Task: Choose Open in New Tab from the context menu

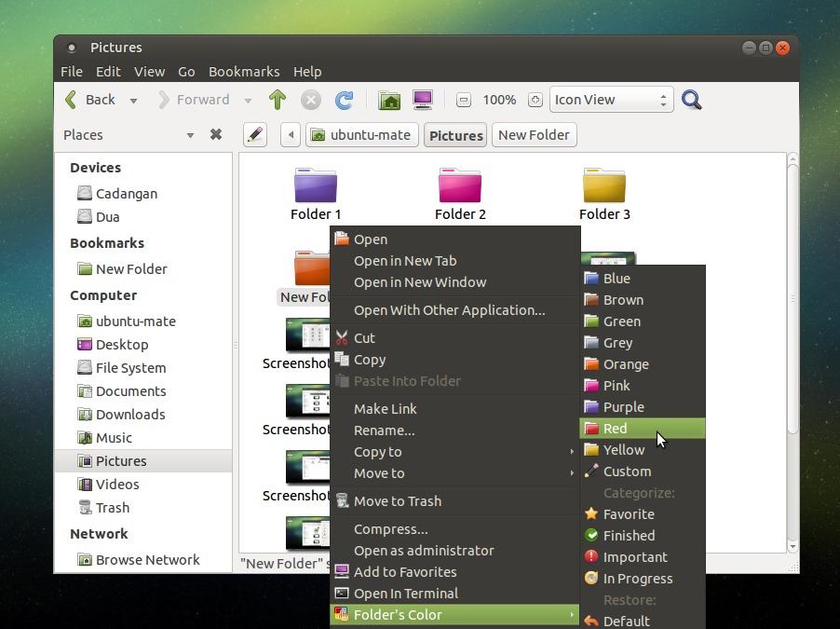Action: point(405,260)
